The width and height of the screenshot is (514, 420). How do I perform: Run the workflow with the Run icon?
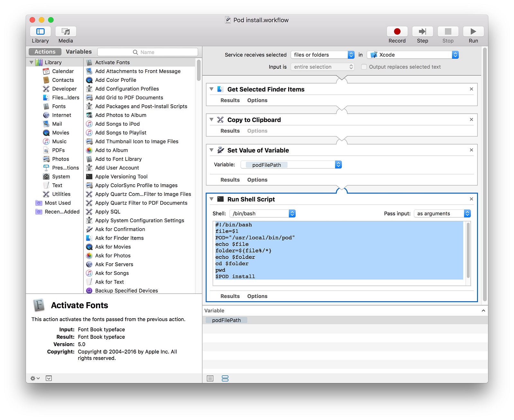[473, 31]
